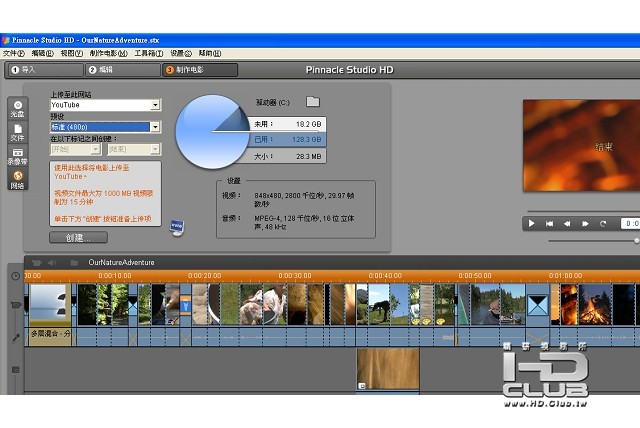Click the clock icon left of timescale
Screen dimensions: 640x428
[16, 276]
